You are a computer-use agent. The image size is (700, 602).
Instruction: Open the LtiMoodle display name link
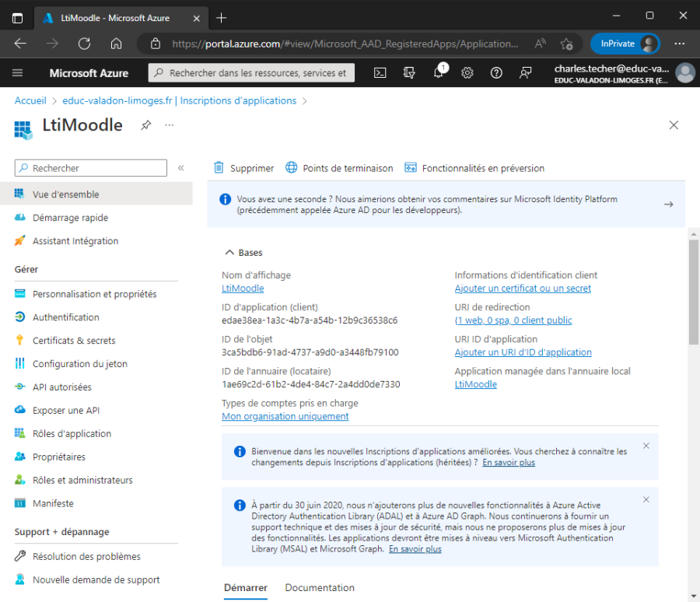(243, 288)
